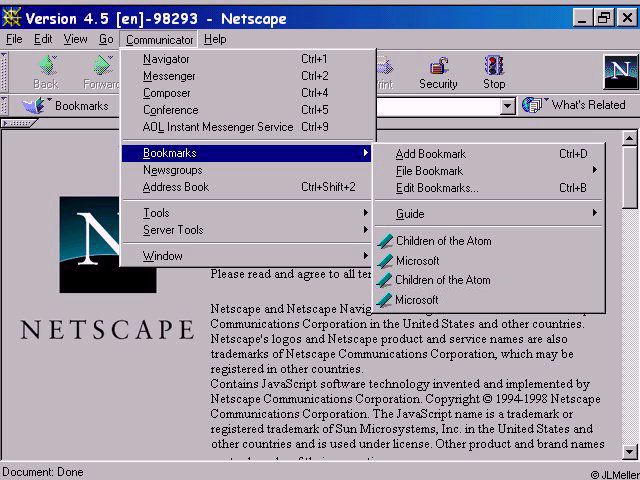Close the open Communicator menu
Image resolution: width=640 pixels, height=480 pixels.
pos(159,40)
